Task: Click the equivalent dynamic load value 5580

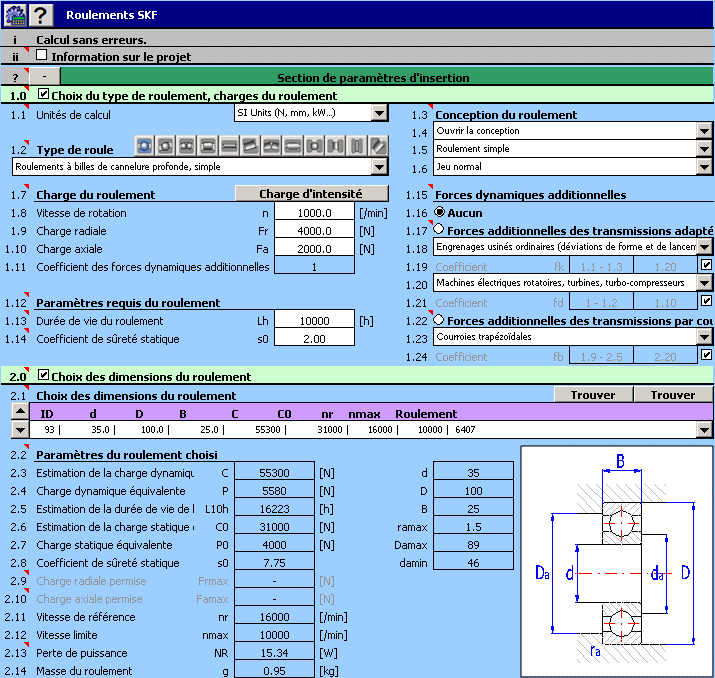Action: coord(274,491)
